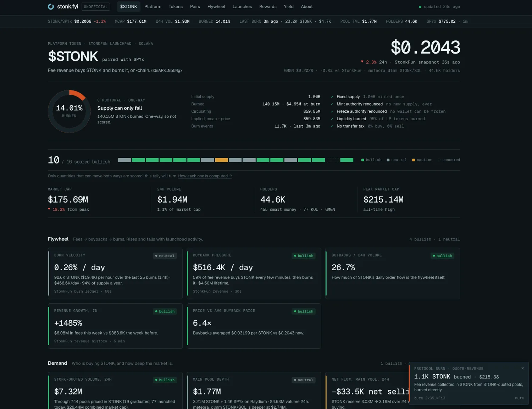Click bullish badge on STONK-Quoted Volume card
532x409 pixels.
[x=165, y=380]
